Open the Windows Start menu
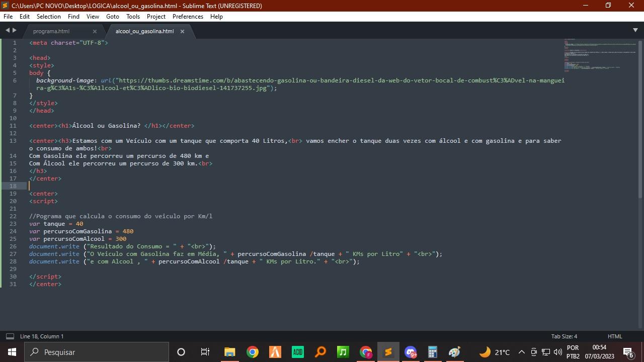 pos(12,352)
